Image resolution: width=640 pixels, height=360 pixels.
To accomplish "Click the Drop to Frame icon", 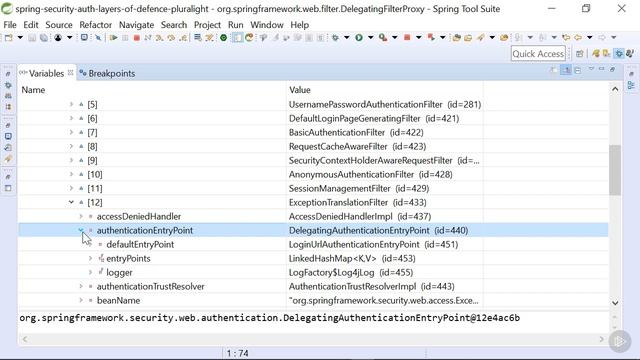I will click(x=198, y=38).
